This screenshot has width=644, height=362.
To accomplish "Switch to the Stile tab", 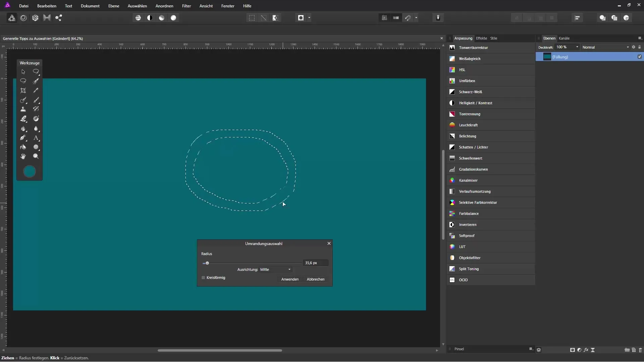I will pyautogui.click(x=494, y=38).
